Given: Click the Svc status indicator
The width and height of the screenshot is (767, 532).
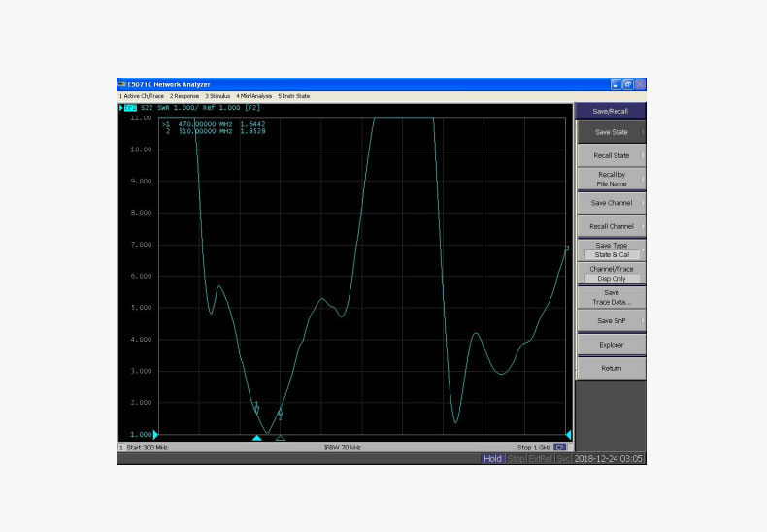Looking at the screenshot, I should point(563,458).
